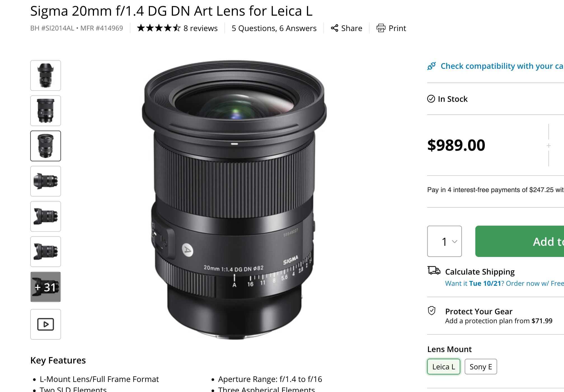Open the product video thumbnail
This screenshot has height=392, width=564.
point(46,324)
